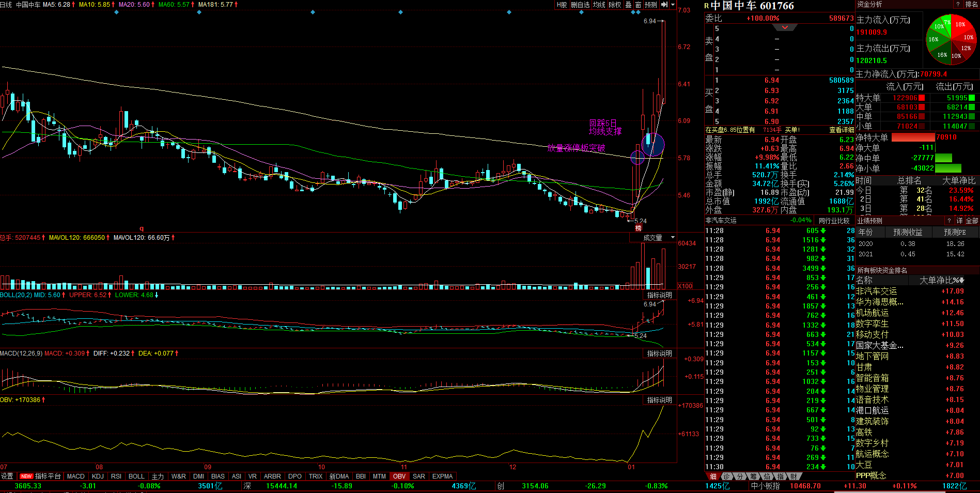Open the 指标平台 indicator platform
This screenshot has height=493, width=980.
(x=48, y=476)
